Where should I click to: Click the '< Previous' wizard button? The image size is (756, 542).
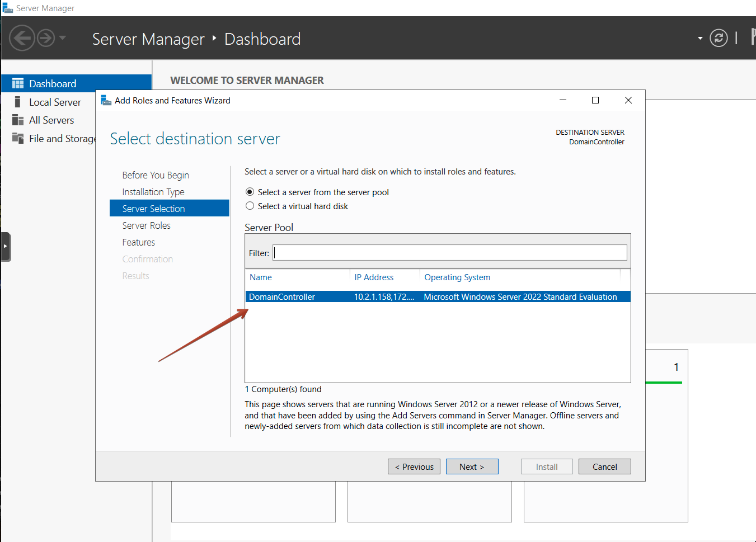pyautogui.click(x=414, y=466)
